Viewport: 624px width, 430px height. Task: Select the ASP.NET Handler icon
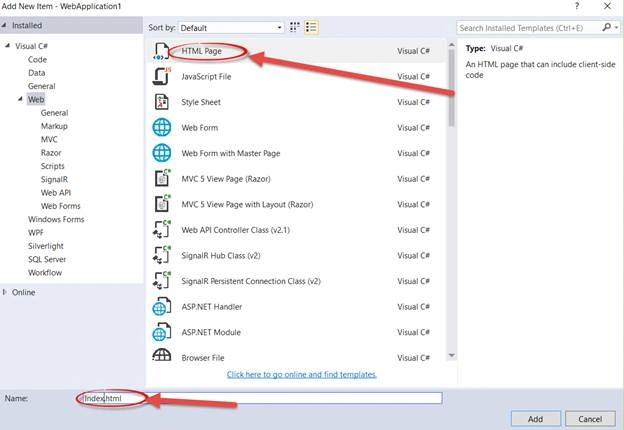[x=162, y=307]
